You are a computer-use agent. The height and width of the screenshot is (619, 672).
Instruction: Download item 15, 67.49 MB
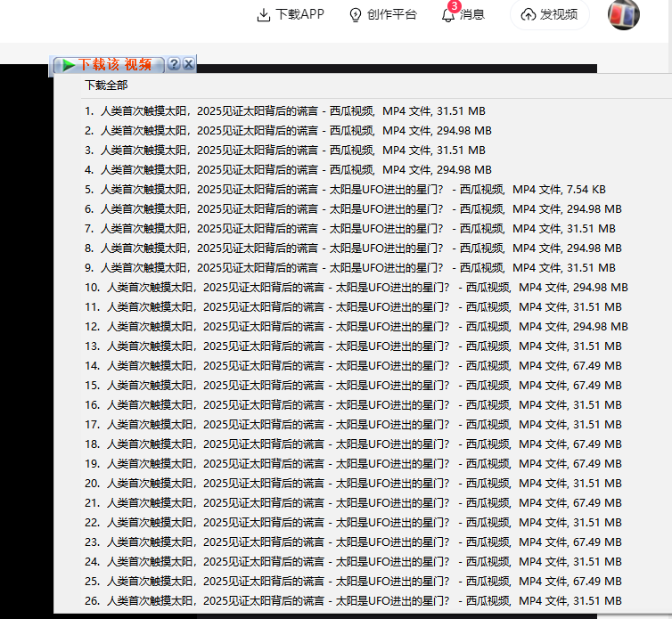point(353,386)
